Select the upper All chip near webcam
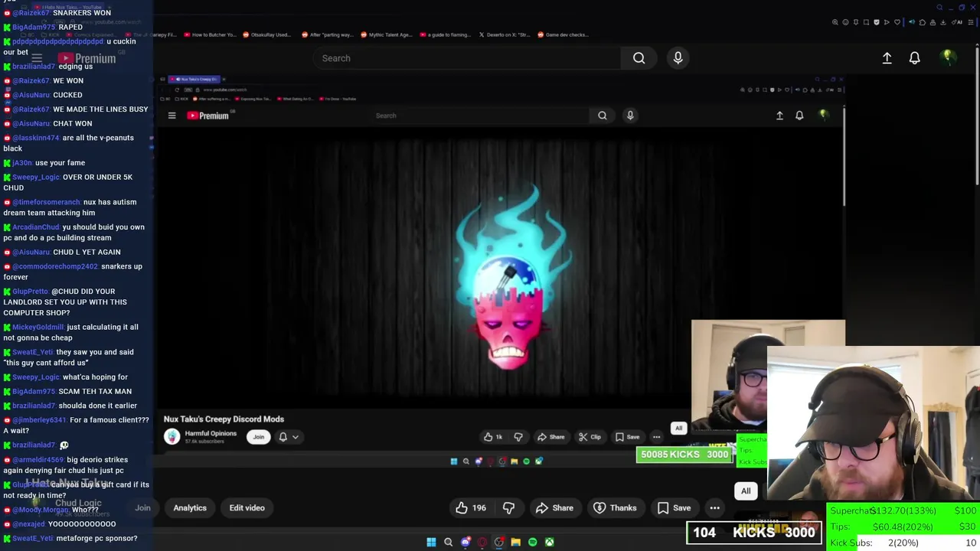The height and width of the screenshot is (551, 980). 678,429
